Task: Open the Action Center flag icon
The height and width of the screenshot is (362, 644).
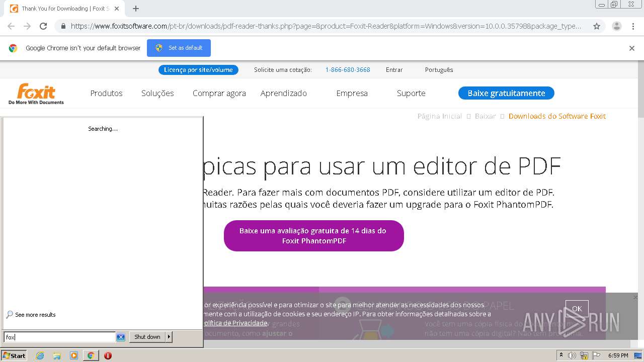Action: pyautogui.click(x=596, y=355)
